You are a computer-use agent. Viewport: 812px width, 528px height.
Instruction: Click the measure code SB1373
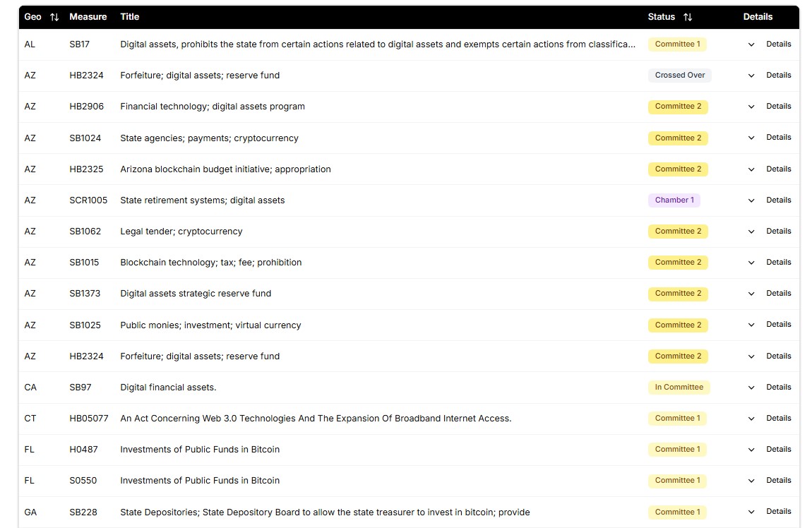click(x=85, y=294)
